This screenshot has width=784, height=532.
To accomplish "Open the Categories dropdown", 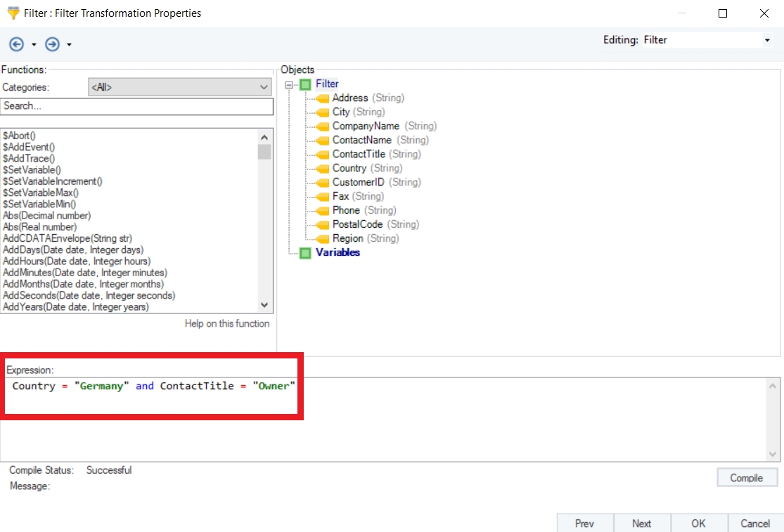I will tap(180, 88).
